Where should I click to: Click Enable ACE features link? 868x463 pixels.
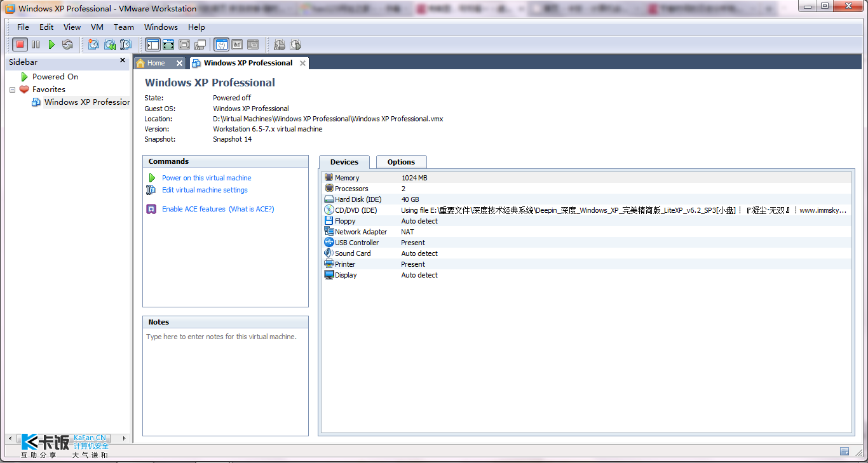(x=194, y=209)
